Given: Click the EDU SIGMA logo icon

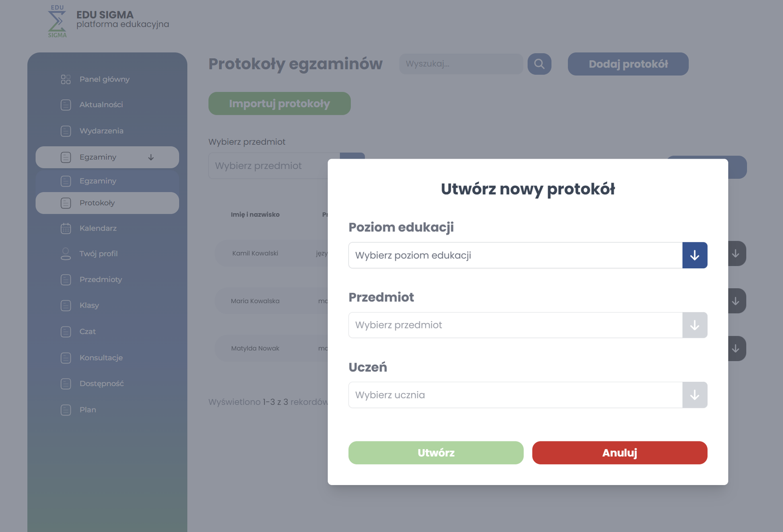Looking at the screenshot, I should [57, 22].
